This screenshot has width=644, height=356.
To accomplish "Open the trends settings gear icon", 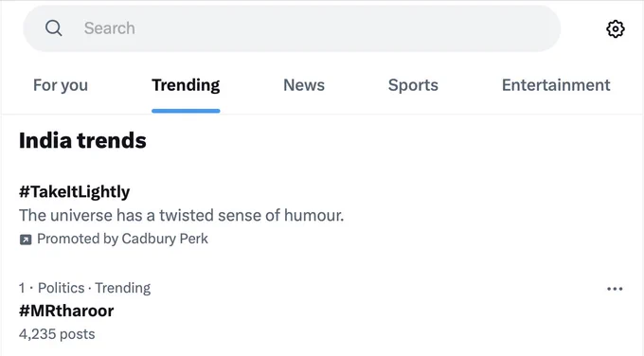I will 616,28.
